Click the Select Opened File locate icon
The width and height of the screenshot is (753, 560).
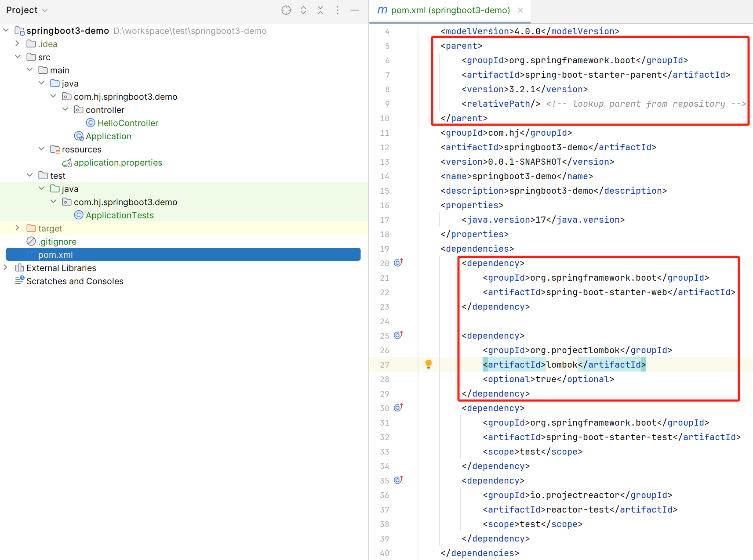pyautogui.click(x=286, y=10)
